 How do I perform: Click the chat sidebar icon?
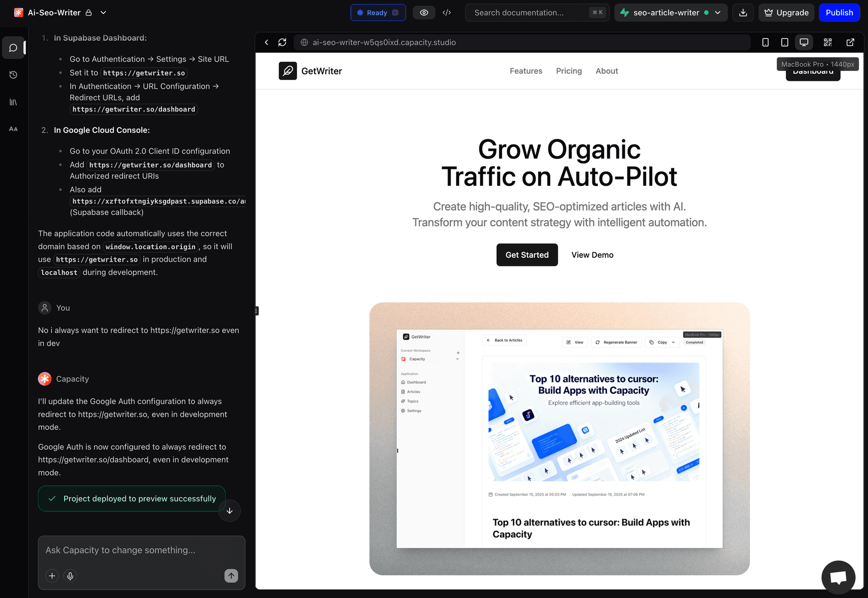tap(13, 48)
